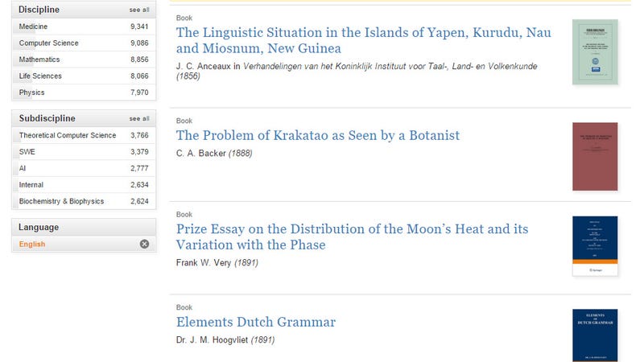Open Prize Essay on Moon's Heat title
The height and width of the screenshot is (362, 644).
(x=353, y=237)
